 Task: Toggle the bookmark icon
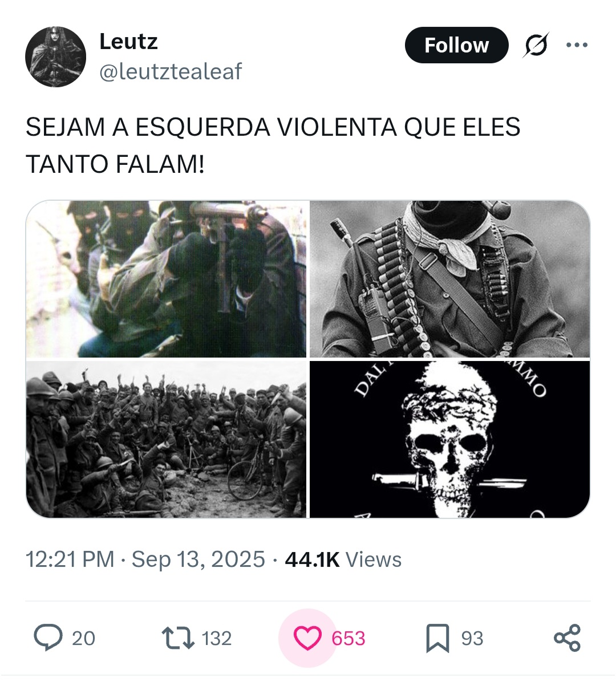(x=437, y=638)
